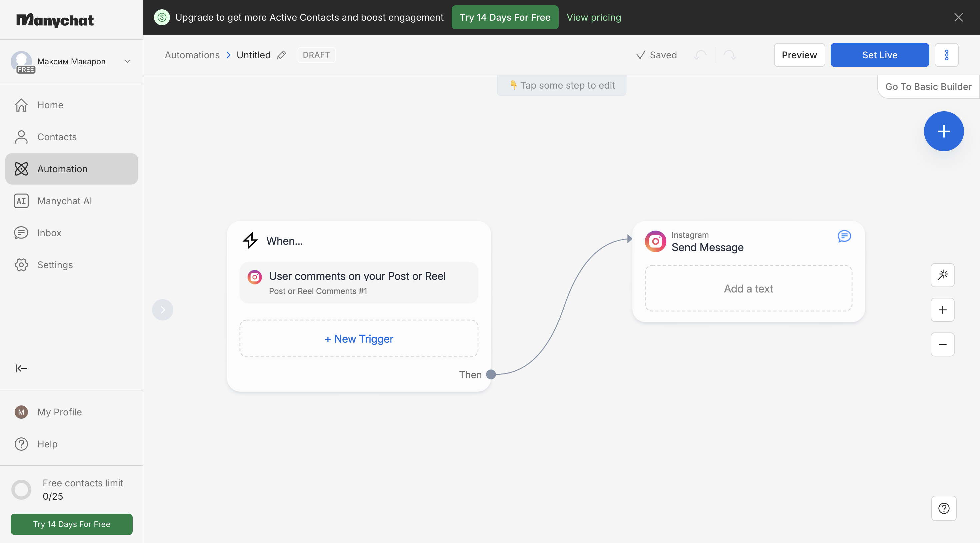The height and width of the screenshot is (543, 980).
Task: Click the Untitled automation title
Action: pos(253,55)
